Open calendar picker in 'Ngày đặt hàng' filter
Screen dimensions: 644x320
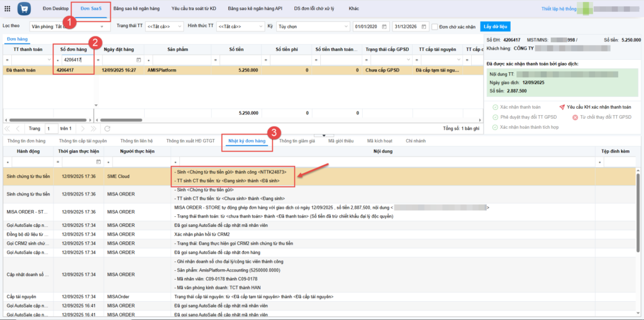point(140,60)
